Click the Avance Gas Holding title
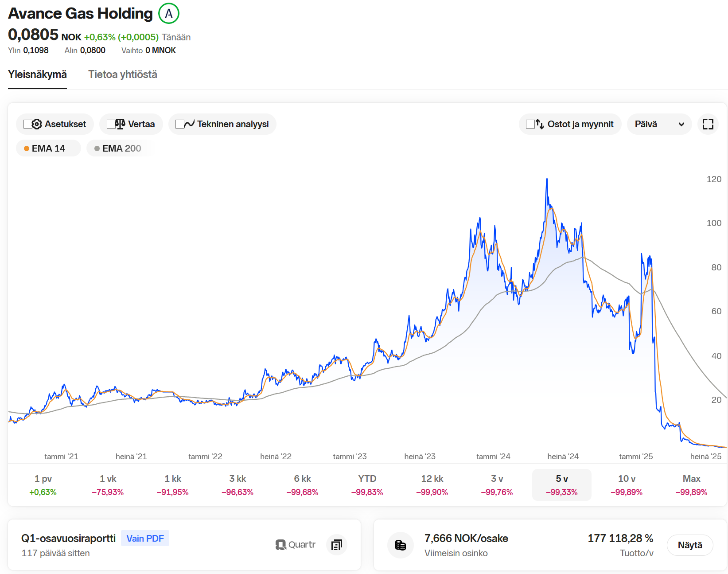The image size is (728, 574). 81,13
